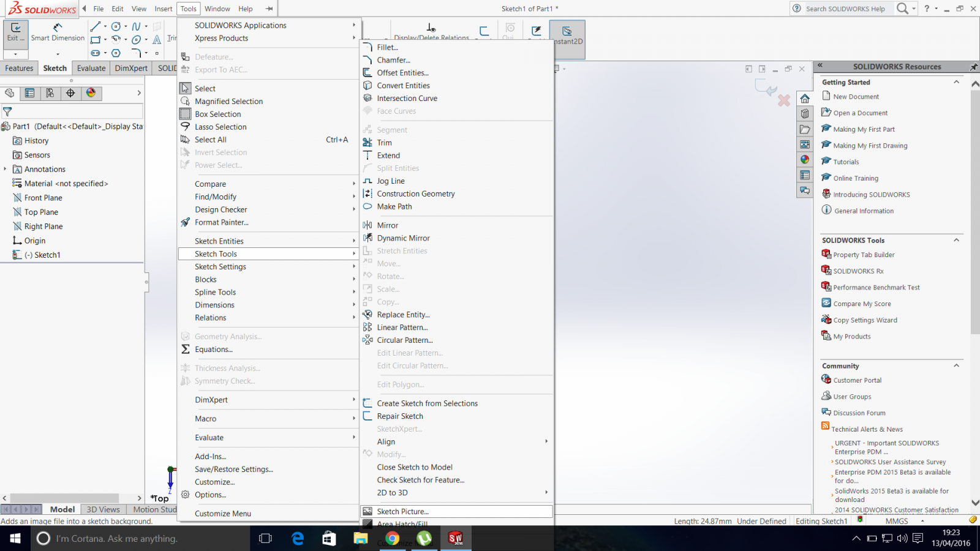
Task: Open Property Tab Builder link
Action: point(864,255)
